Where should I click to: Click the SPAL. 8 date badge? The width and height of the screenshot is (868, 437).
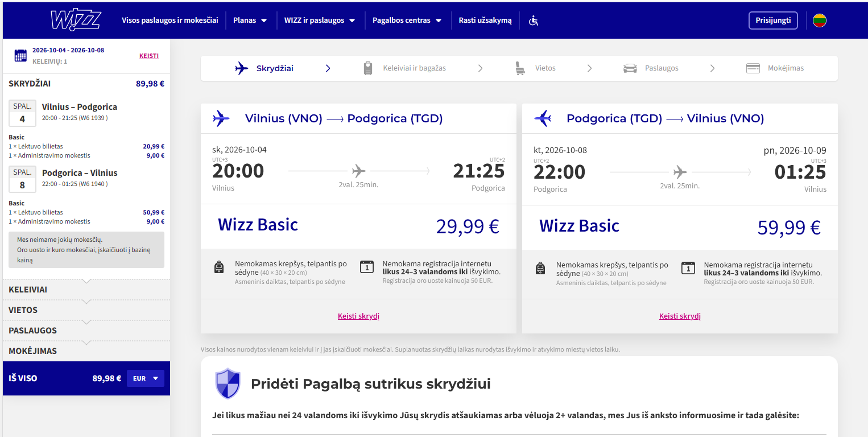(23, 179)
